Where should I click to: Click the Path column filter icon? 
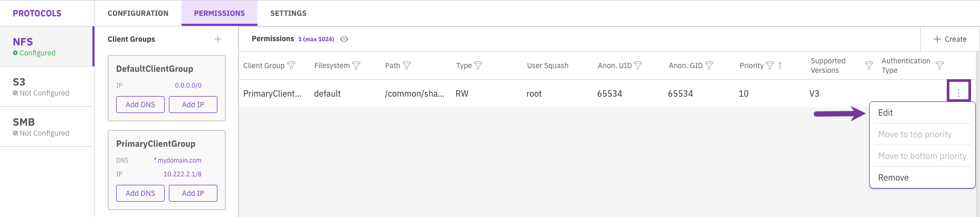point(407,65)
